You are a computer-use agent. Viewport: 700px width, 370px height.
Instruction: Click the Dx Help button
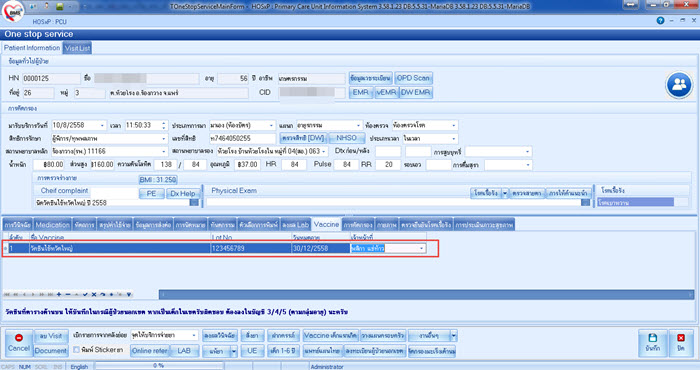[182, 193]
